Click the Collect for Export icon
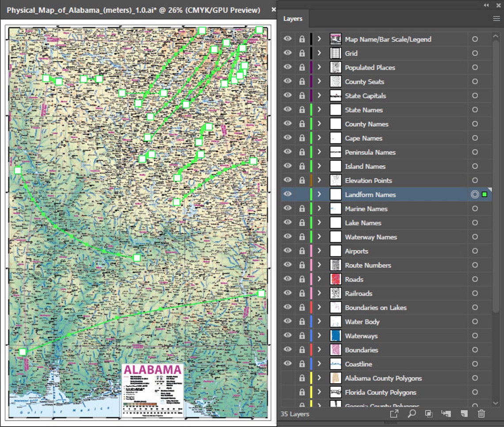The height and width of the screenshot is (427, 504). pyautogui.click(x=395, y=414)
